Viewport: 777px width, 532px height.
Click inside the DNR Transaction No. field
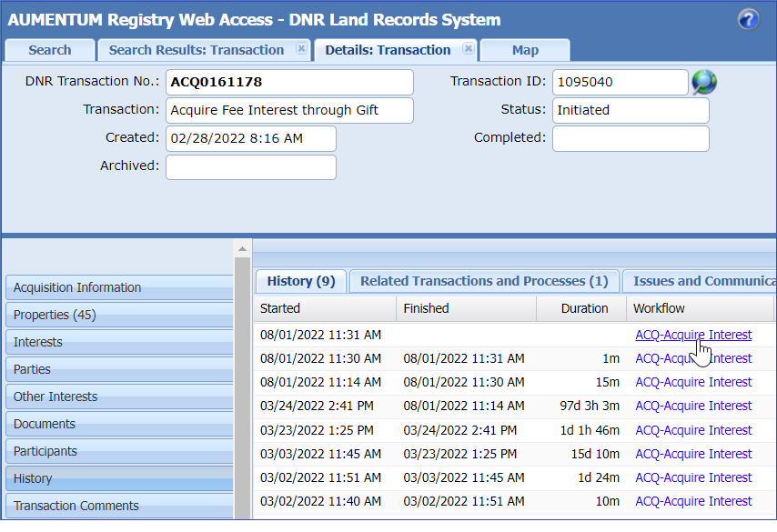tap(289, 82)
